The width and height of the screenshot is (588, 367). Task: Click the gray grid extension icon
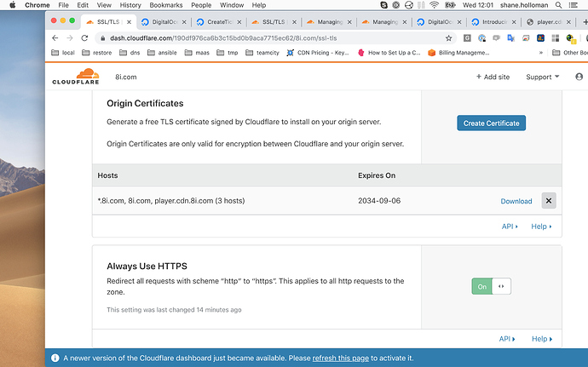pyautogui.click(x=556, y=37)
